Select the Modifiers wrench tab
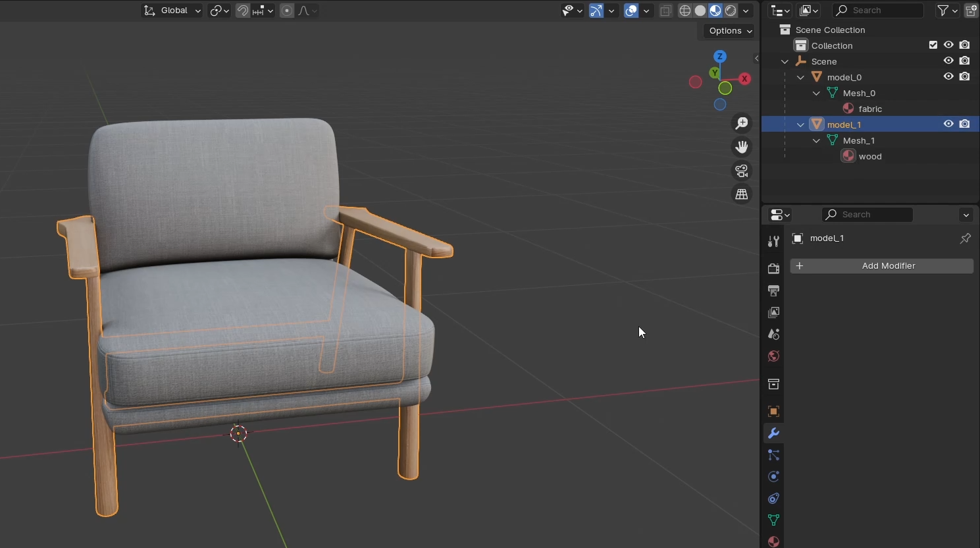 [x=773, y=433]
